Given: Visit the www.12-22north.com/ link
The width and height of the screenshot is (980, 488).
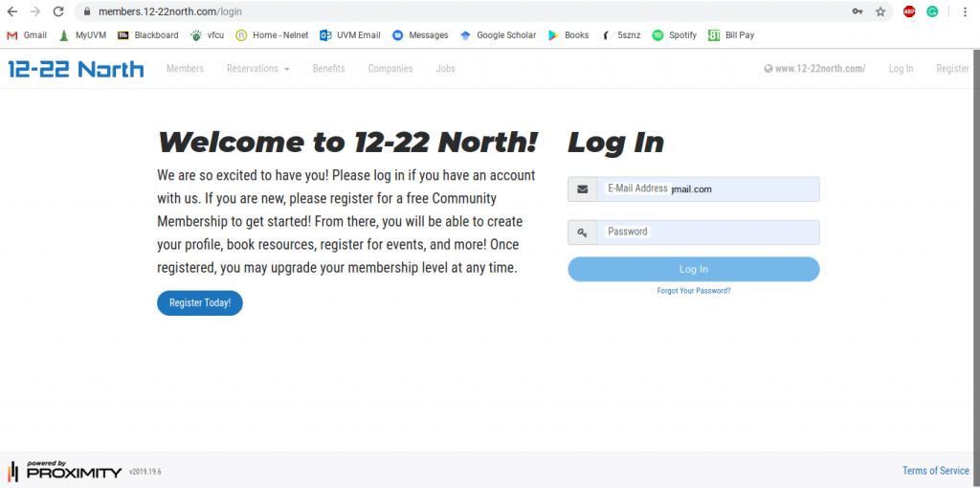Looking at the screenshot, I should 815,69.
